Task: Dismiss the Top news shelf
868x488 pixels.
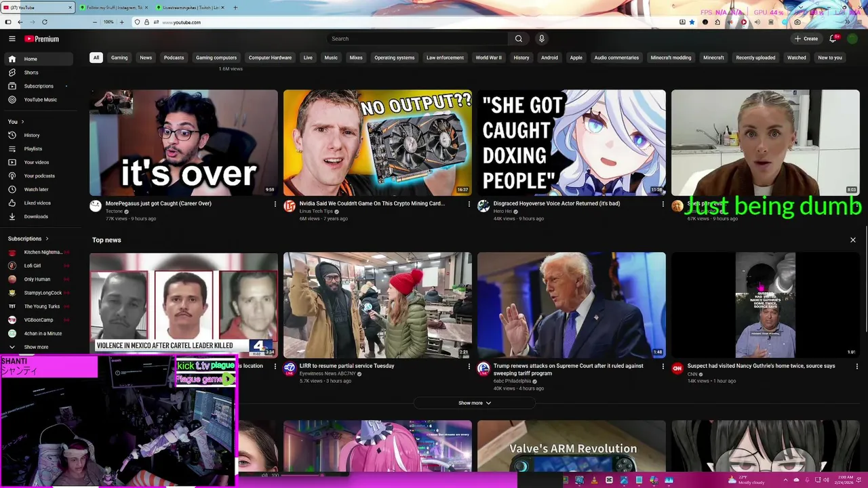Action: pos(853,240)
